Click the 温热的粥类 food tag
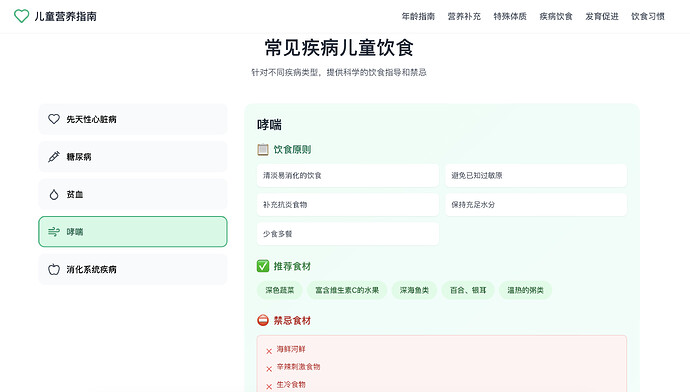690x392 pixels. click(525, 290)
